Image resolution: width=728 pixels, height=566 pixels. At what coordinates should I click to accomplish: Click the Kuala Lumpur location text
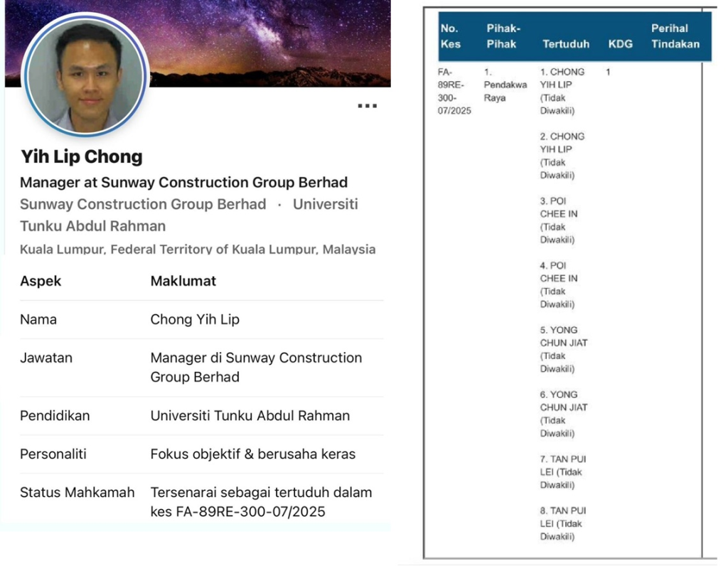tap(198, 250)
